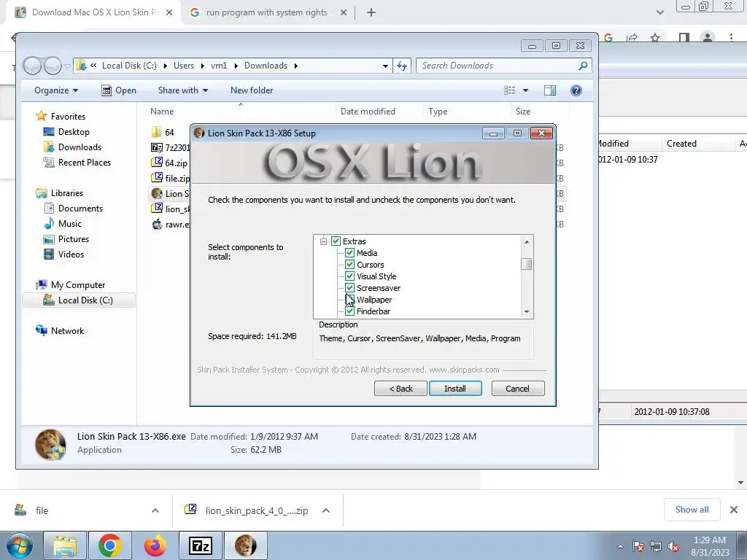Click Open in the Explorer toolbar
The height and width of the screenshot is (560, 747).
click(119, 90)
